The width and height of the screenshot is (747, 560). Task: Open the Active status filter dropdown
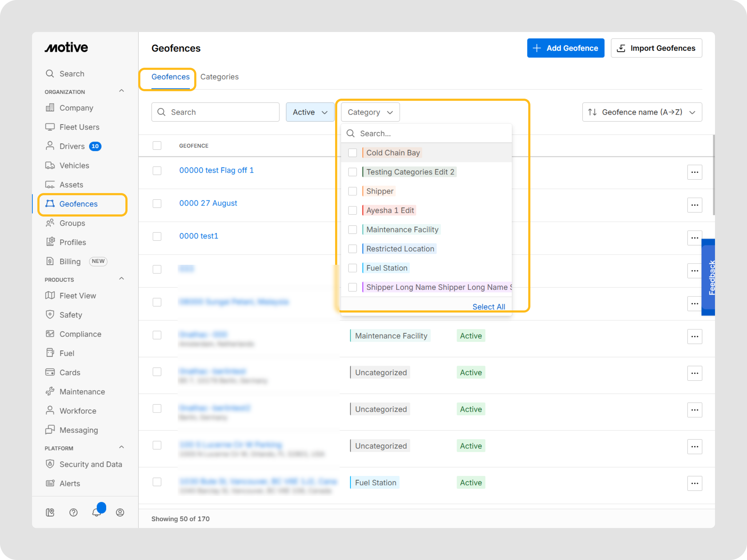[310, 112]
